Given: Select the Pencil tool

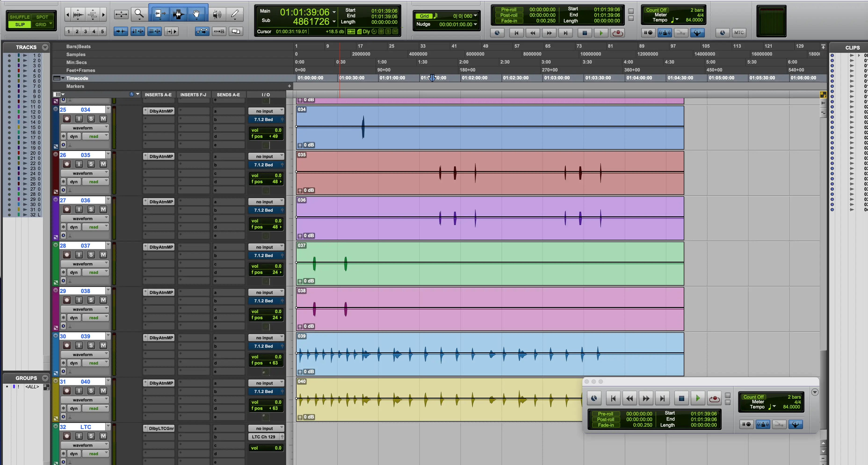Looking at the screenshot, I should point(235,14).
